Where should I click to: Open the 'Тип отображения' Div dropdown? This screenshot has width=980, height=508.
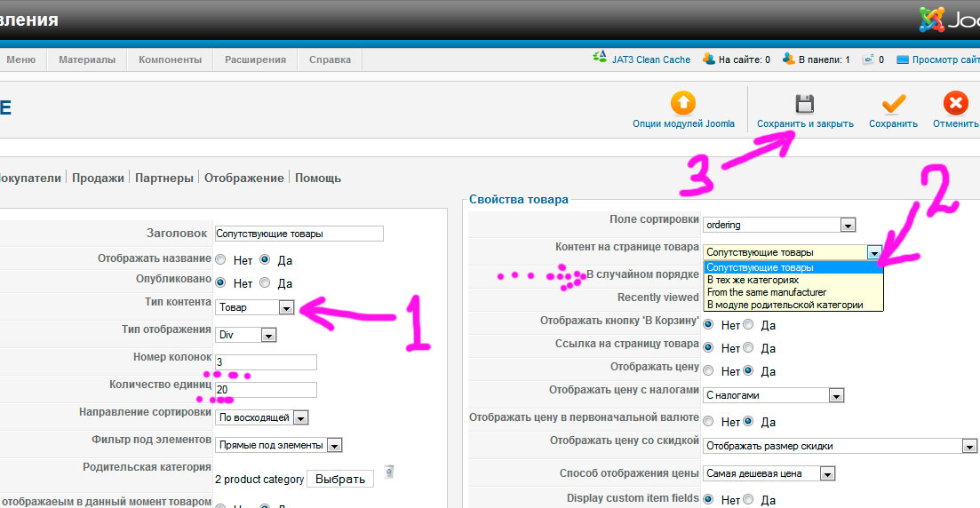click(x=245, y=335)
